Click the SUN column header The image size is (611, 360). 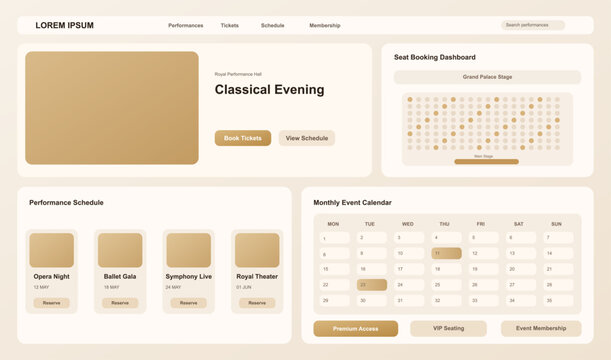[x=556, y=224]
